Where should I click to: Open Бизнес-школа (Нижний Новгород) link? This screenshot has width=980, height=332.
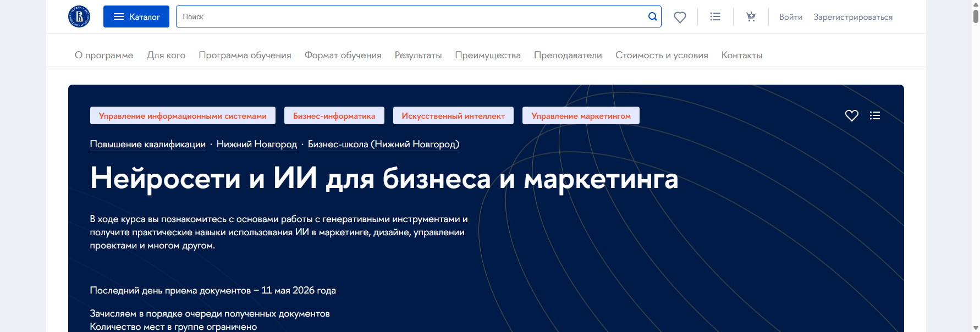pos(383,144)
